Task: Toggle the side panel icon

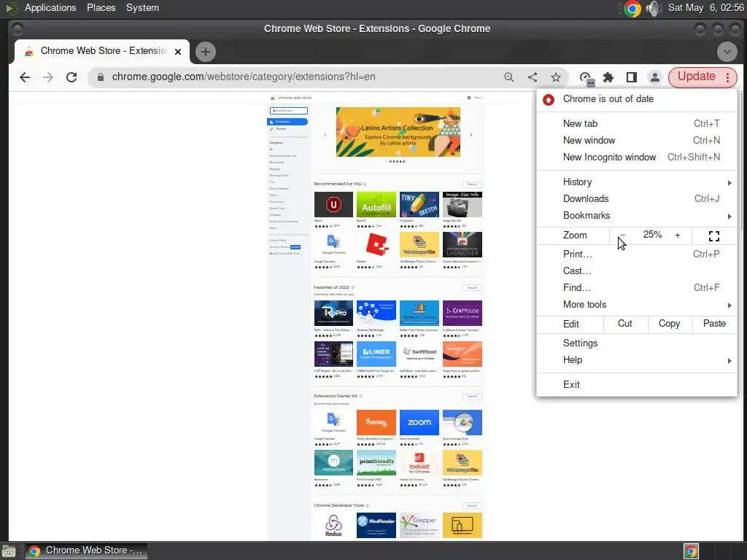Action: (x=632, y=77)
